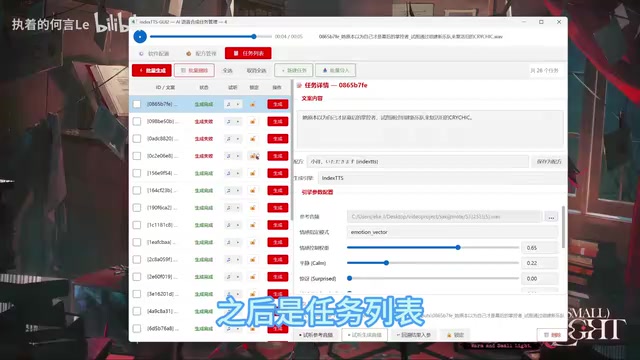The image size is (640, 360).
Task: Click the Calm value field showing 0.22
Action: click(540, 263)
